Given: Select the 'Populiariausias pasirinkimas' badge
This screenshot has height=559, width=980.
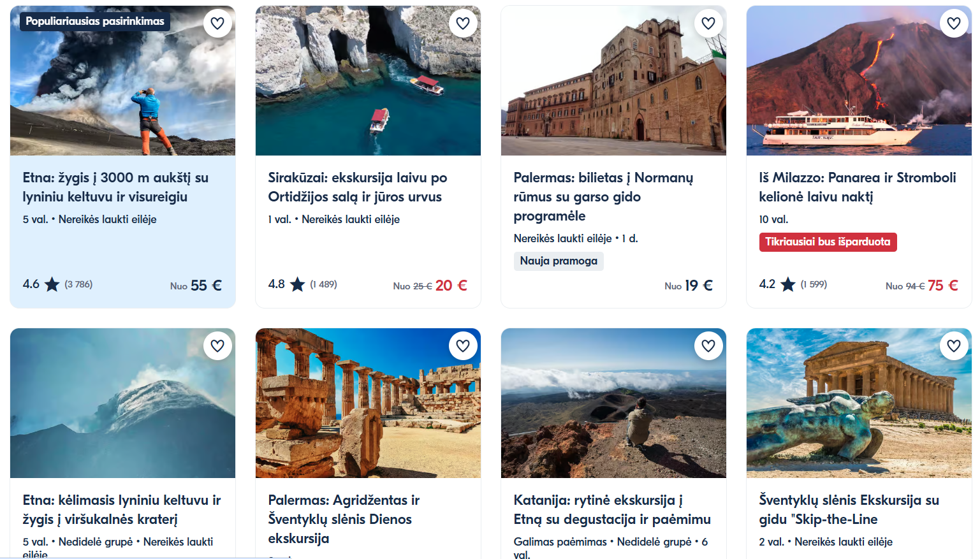Looking at the screenshot, I should 95,22.
